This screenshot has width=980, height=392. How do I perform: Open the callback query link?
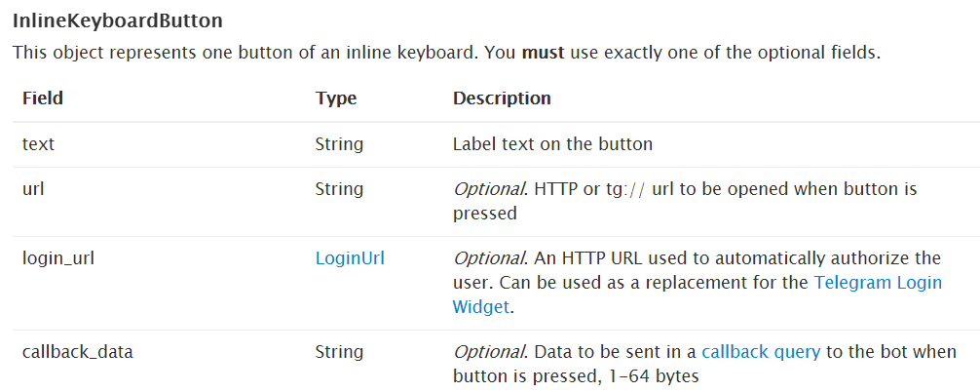click(x=760, y=352)
